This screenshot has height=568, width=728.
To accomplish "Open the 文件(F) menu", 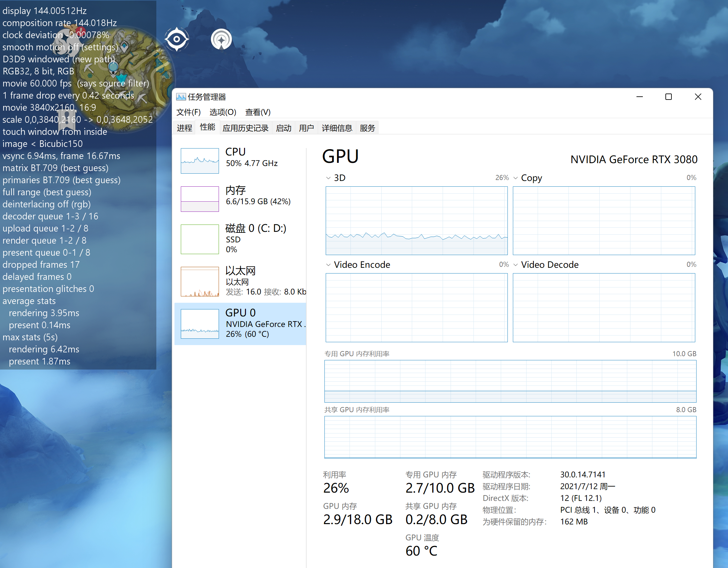I will tap(188, 112).
